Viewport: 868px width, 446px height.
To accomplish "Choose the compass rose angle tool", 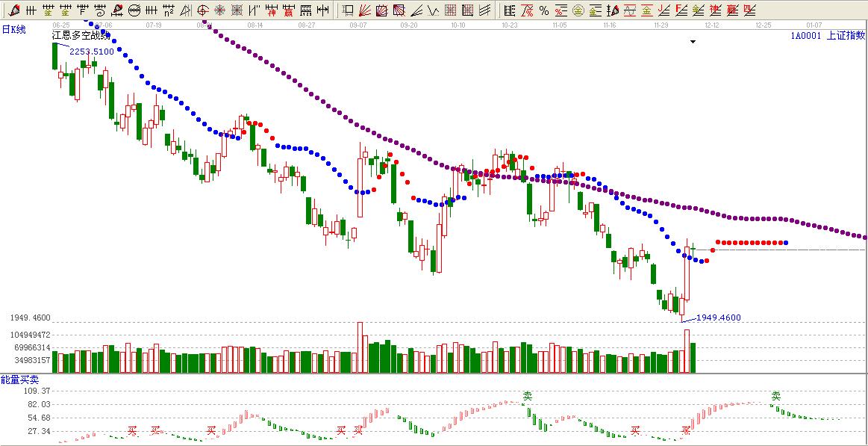I will point(220,10).
